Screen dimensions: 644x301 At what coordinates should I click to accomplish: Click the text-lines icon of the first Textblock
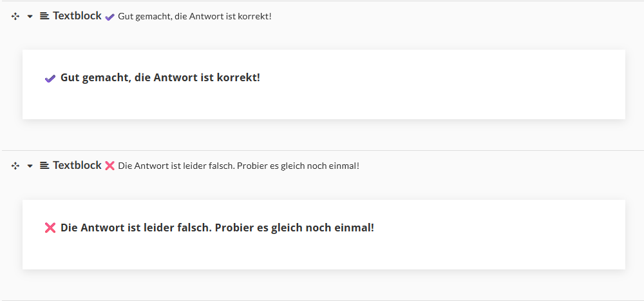[x=44, y=16]
